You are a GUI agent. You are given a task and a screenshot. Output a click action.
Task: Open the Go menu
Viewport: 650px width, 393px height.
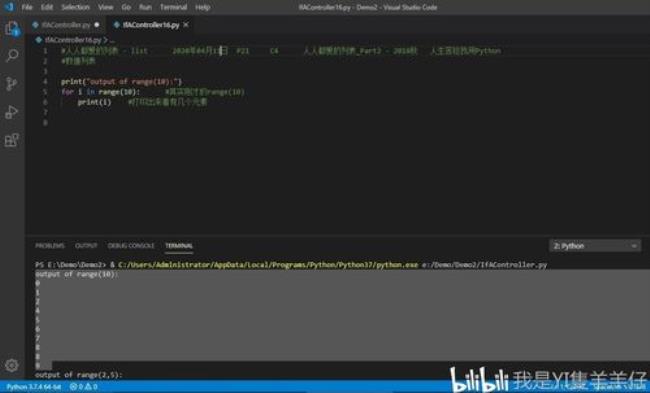pos(126,7)
